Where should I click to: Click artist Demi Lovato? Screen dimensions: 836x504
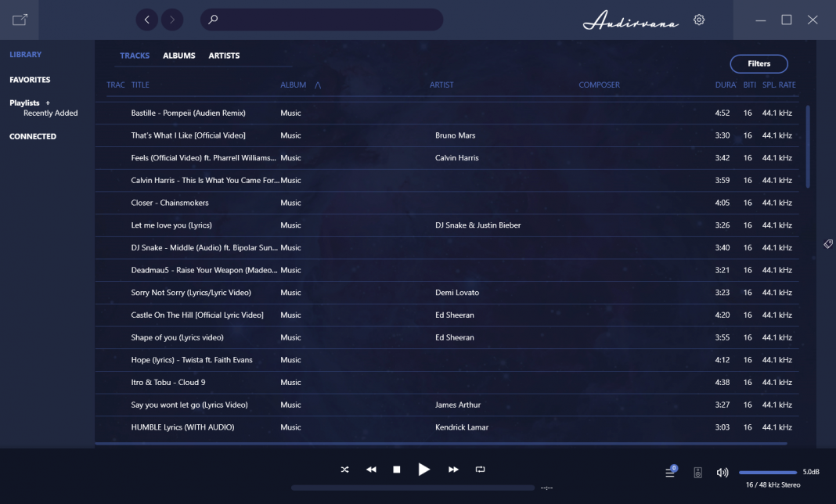[x=457, y=292]
